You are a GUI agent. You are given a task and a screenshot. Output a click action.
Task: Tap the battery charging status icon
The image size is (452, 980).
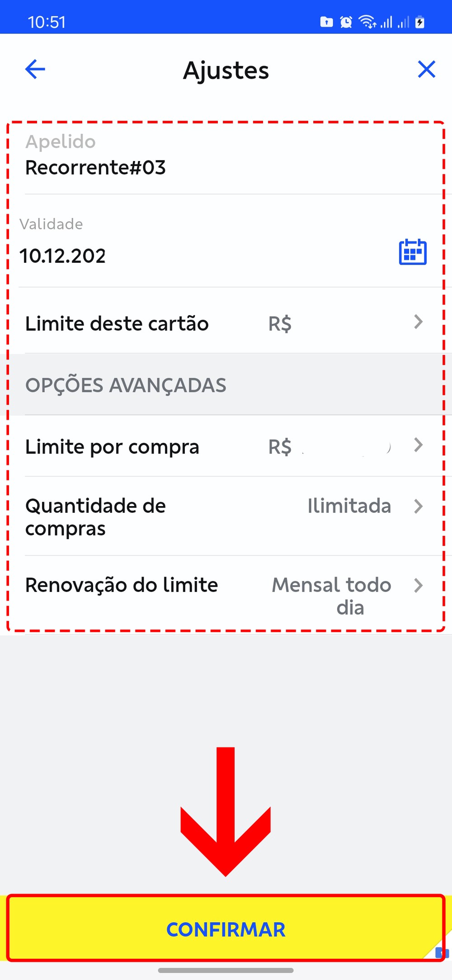pyautogui.click(x=420, y=22)
